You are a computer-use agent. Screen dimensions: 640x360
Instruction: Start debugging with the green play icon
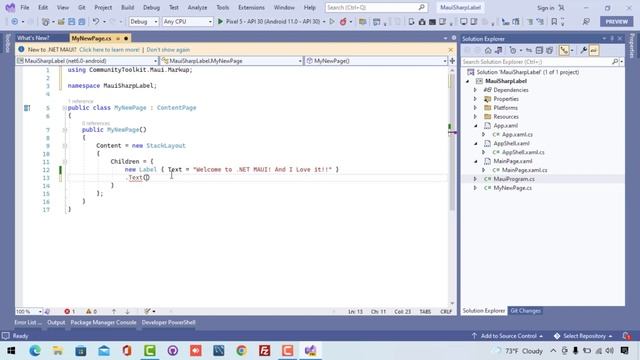(220, 22)
